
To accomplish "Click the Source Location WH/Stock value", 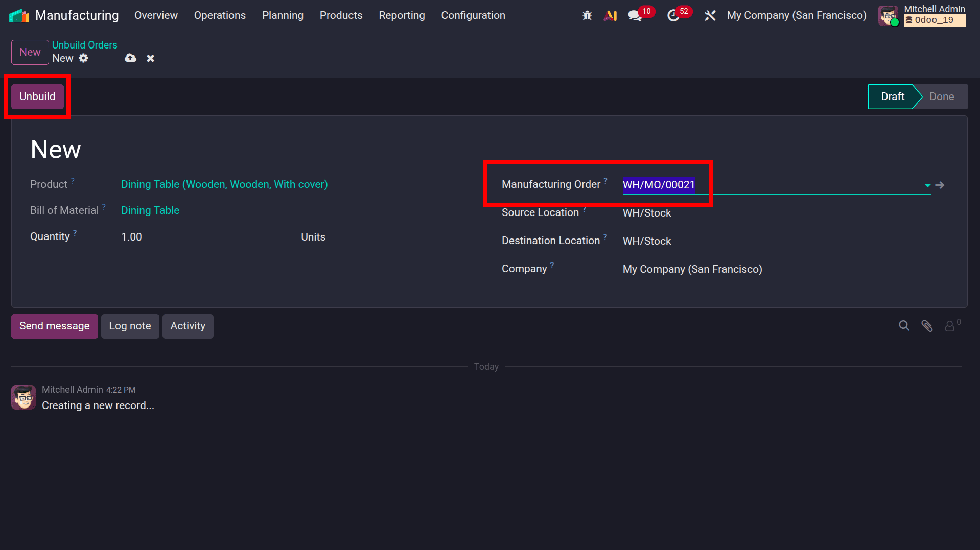I will 647,213.
